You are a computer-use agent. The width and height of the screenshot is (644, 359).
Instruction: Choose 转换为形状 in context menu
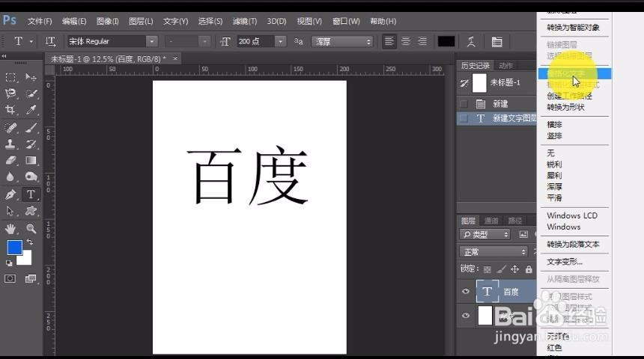click(x=565, y=108)
